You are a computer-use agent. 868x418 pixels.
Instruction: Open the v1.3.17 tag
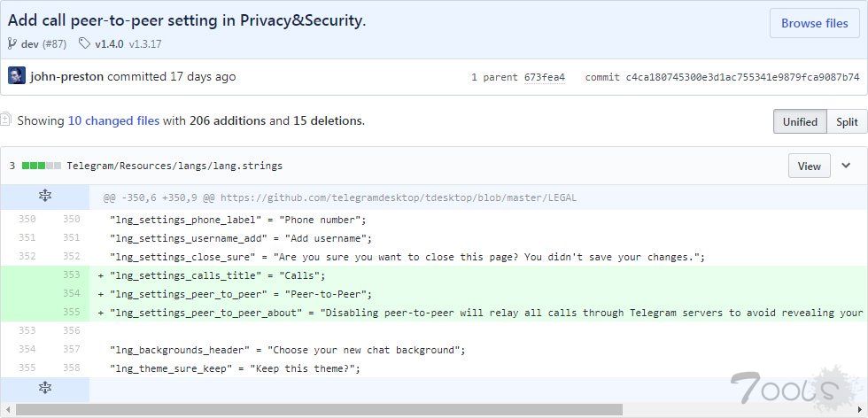click(145, 43)
